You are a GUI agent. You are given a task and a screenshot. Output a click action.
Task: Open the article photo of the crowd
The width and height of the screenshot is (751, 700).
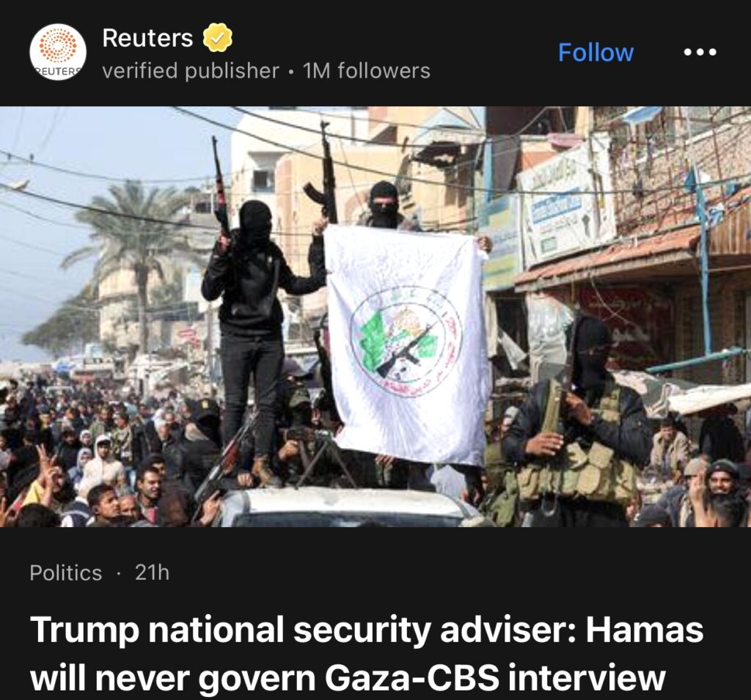pyautogui.click(x=375, y=317)
